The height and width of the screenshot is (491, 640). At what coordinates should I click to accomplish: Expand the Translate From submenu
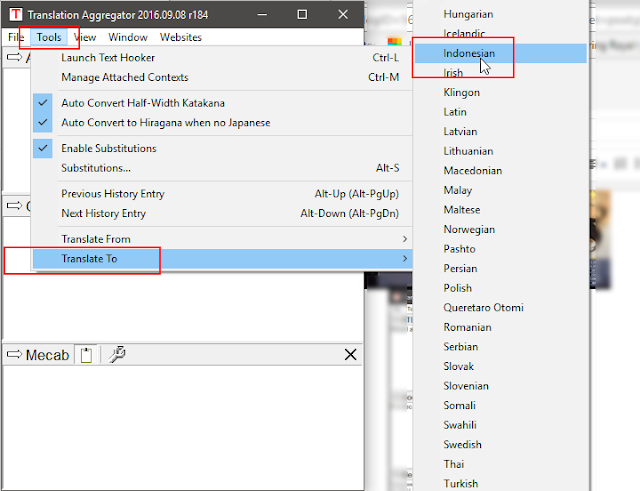pos(222,239)
